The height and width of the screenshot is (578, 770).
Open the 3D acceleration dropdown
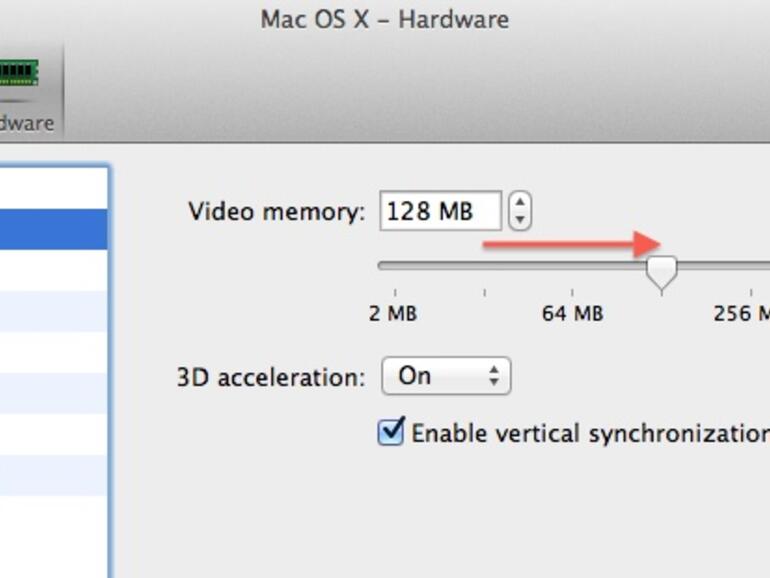tap(446, 376)
